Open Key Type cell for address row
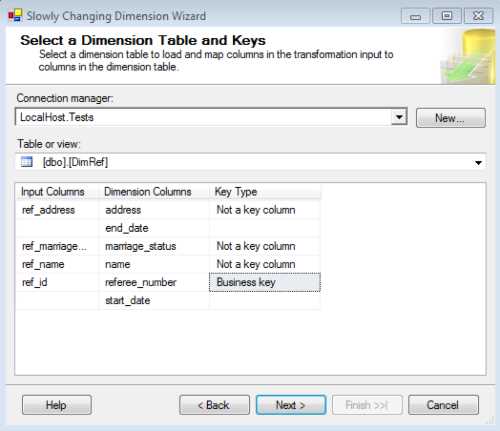 (x=265, y=210)
